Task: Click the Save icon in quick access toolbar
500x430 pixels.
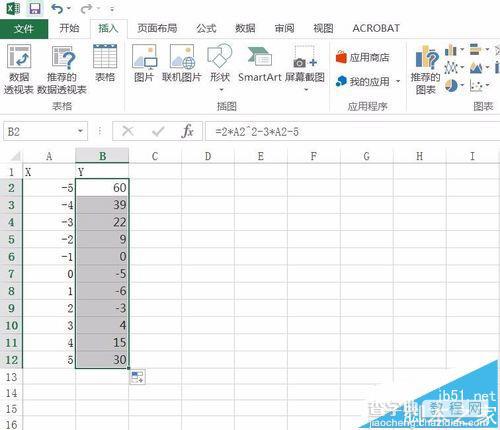Action: pyautogui.click(x=35, y=8)
